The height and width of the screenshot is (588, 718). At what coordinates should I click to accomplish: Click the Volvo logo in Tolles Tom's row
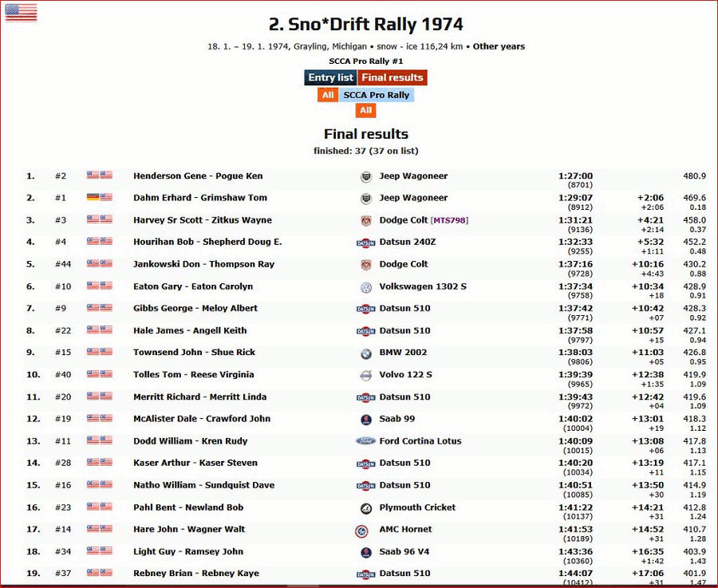click(366, 376)
